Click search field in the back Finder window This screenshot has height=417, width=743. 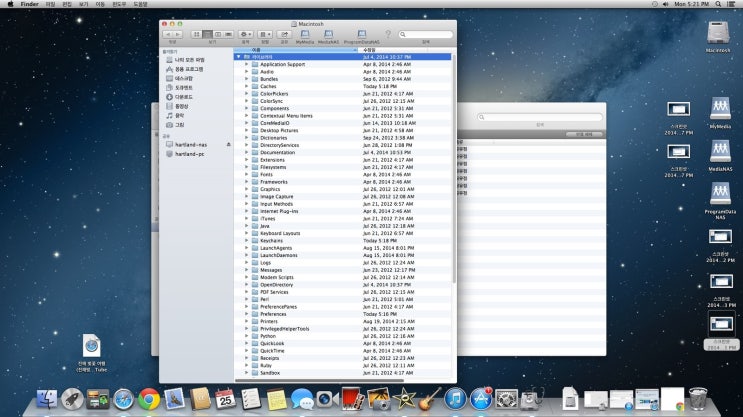[x=540, y=117]
